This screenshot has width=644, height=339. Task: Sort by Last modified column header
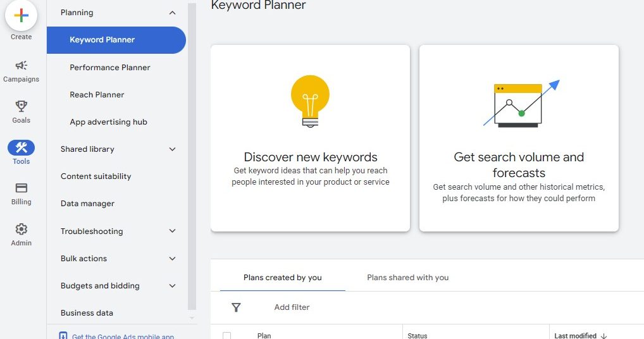point(575,336)
